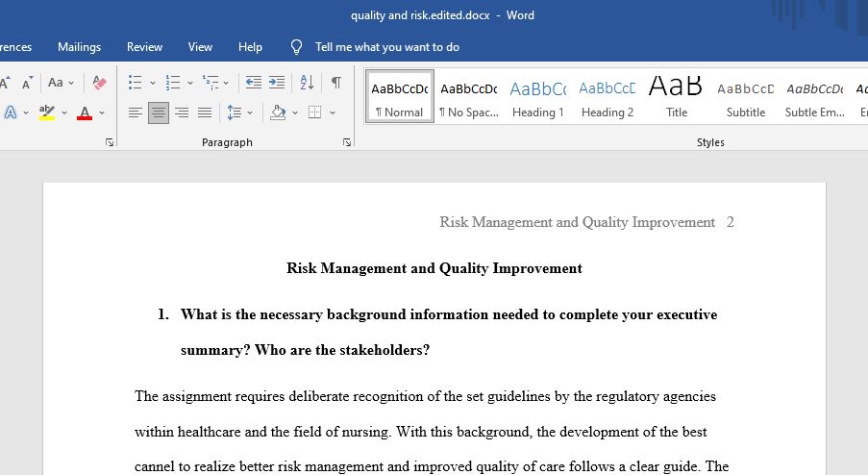Expand the line spacing dropdown arrow
Image resolution: width=868 pixels, height=475 pixels.
250,112
